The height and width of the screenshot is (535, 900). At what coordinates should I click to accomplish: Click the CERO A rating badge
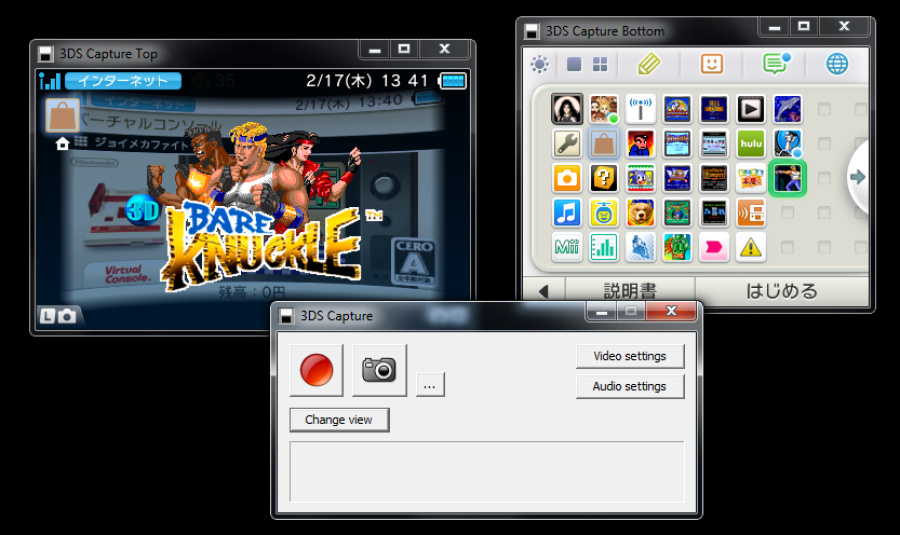[x=414, y=262]
